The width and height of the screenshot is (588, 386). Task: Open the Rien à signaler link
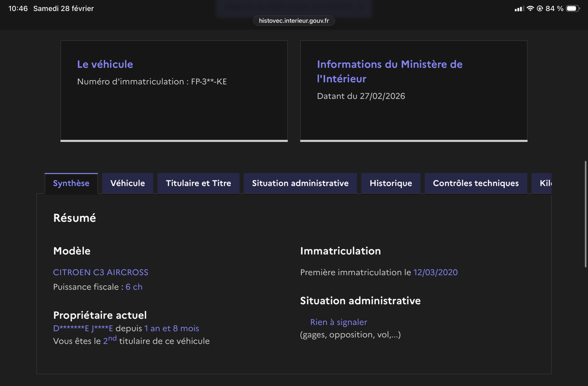click(339, 322)
